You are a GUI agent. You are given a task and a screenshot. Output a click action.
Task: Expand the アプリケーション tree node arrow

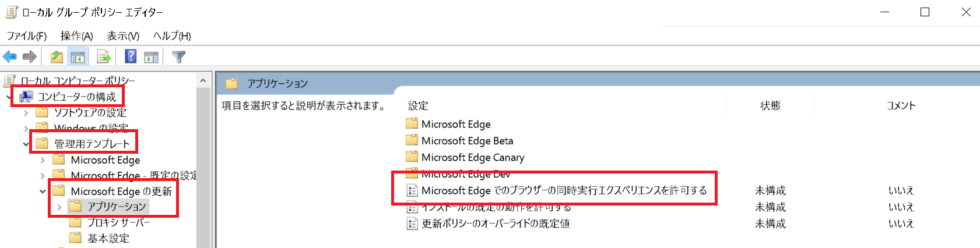[59, 207]
